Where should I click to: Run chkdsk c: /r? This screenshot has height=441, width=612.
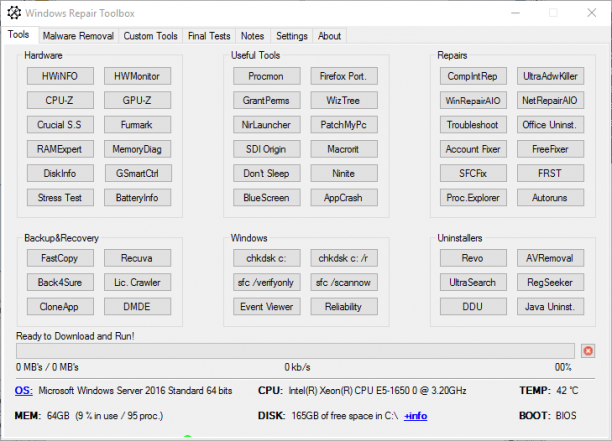(344, 258)
